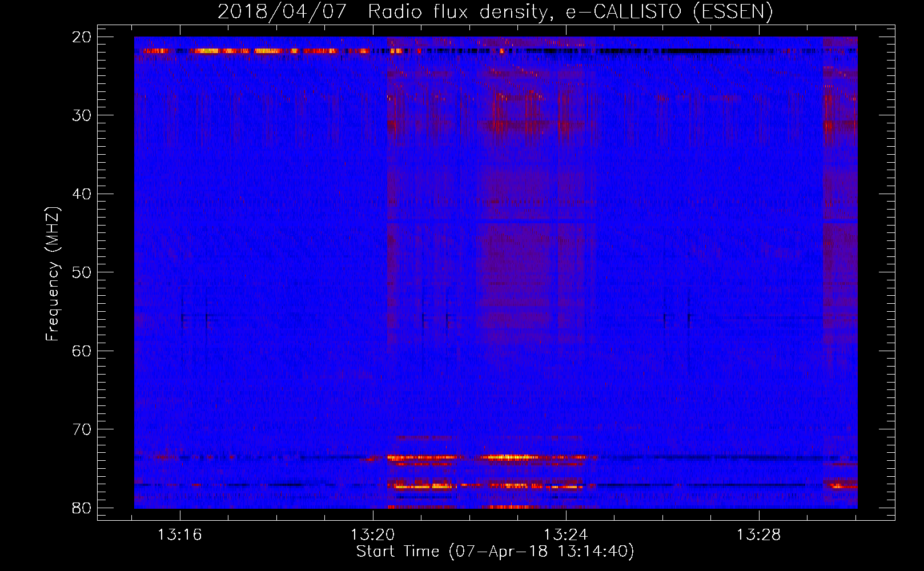Click the 30 MHz frequency tick label
Viewport: 924px width, 571px height.
(82, 115)
